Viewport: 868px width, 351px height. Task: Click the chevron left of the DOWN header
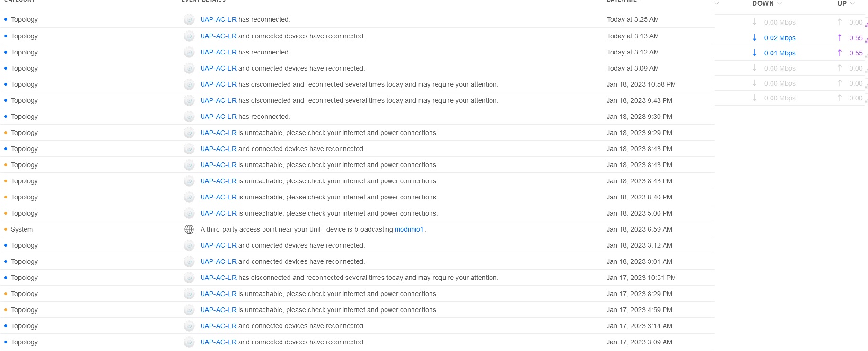pyautogui.click(x=717, y=4)
